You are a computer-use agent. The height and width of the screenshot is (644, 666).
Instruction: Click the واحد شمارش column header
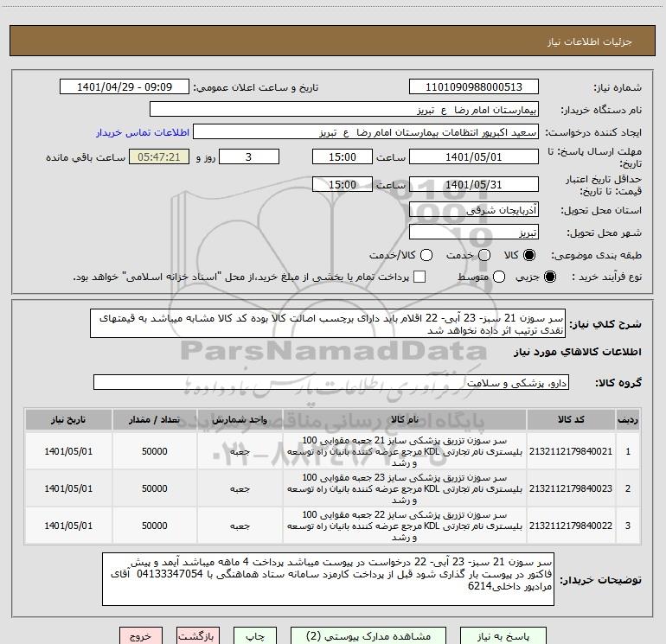240,419
